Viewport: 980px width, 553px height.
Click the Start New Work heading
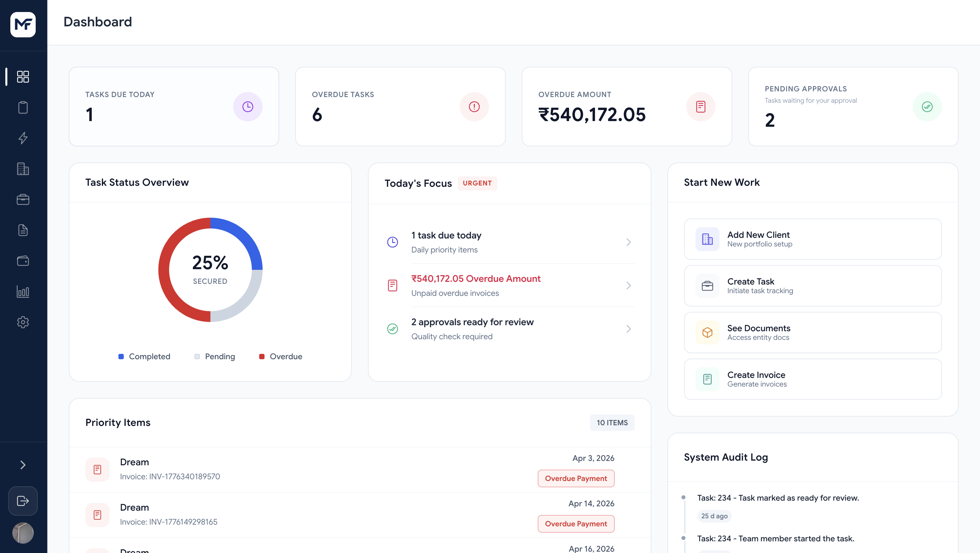[722, 182]
